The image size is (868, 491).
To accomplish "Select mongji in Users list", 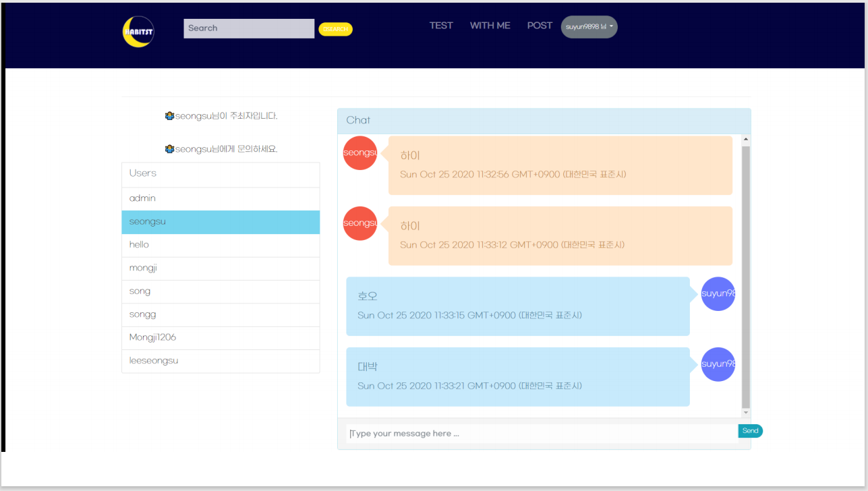I will click(221, 268).
